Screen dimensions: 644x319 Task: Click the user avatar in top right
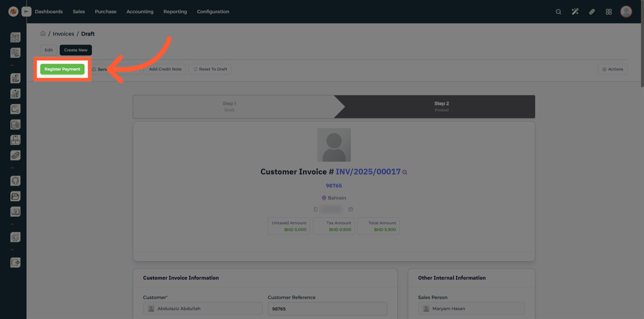coord(626,12)
